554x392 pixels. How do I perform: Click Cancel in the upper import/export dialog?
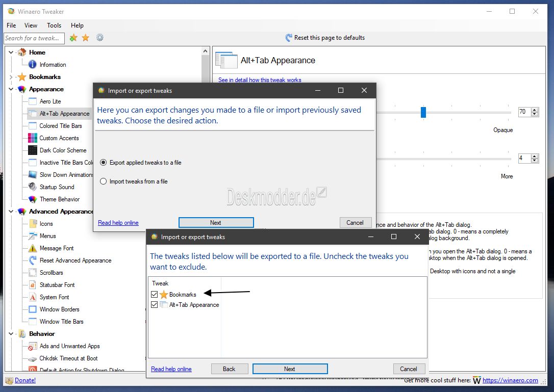pyautogui.click(x=355, y=222)
